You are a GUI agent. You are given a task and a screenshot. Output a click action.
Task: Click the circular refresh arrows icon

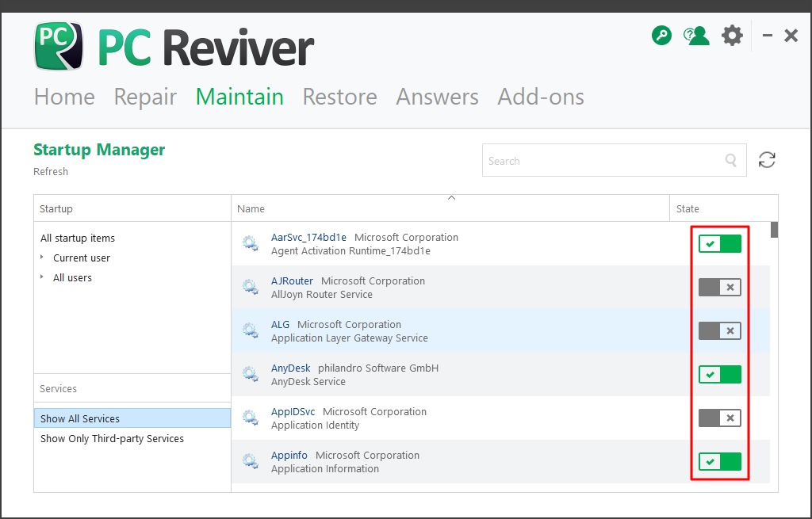[767, 160]
